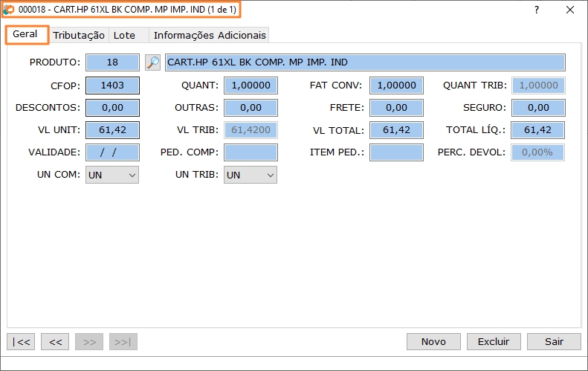Click the magnifier search icon beside PRODUTO
Screen dimensions: 588x371
tap(152, 62)
